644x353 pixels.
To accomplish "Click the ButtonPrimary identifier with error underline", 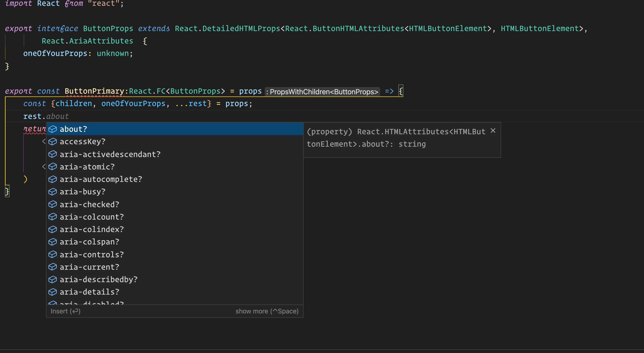I will 94,91.
